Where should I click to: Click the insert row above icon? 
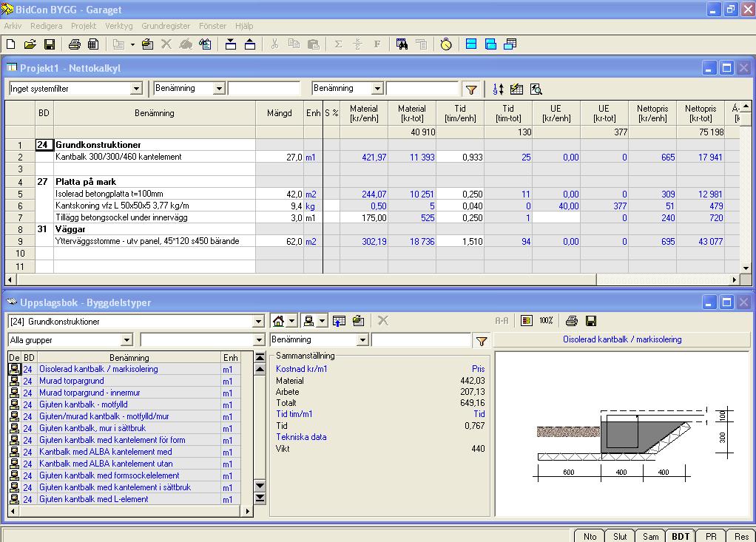click(231, 44)
